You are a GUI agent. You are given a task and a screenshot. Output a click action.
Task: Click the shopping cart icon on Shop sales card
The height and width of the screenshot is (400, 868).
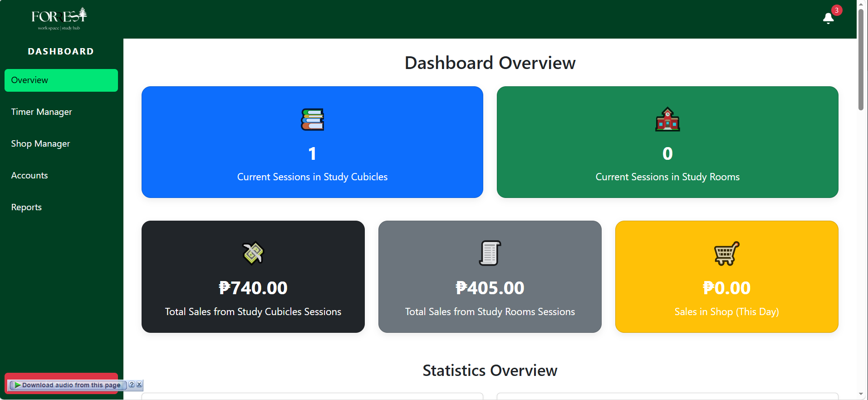click(726, 253)
